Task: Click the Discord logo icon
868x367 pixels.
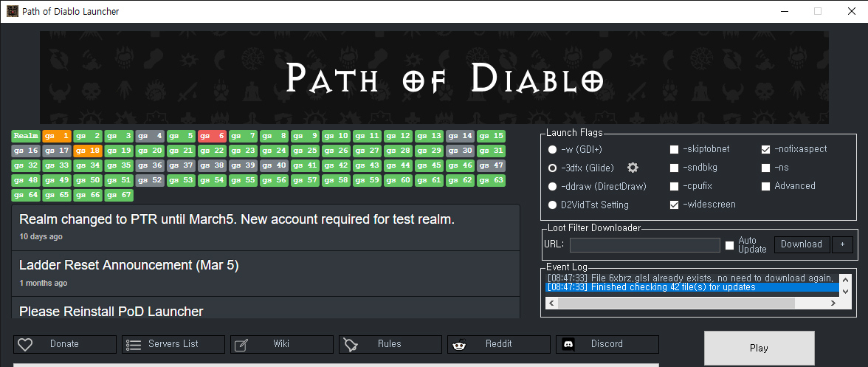Action: coord(568,344)
